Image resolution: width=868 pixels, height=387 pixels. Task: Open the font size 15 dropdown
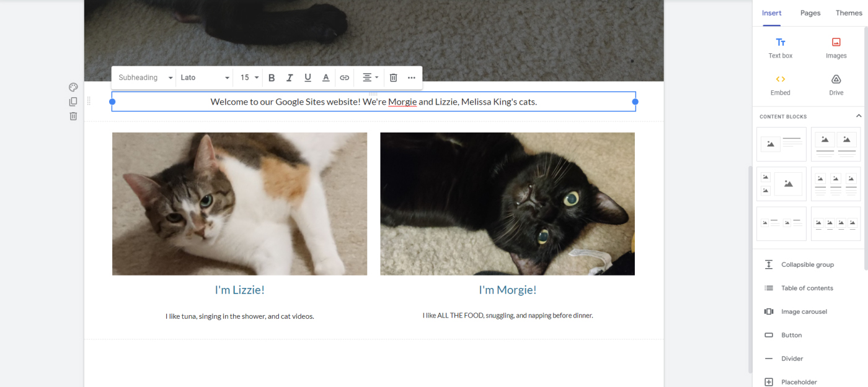(249, 78)
